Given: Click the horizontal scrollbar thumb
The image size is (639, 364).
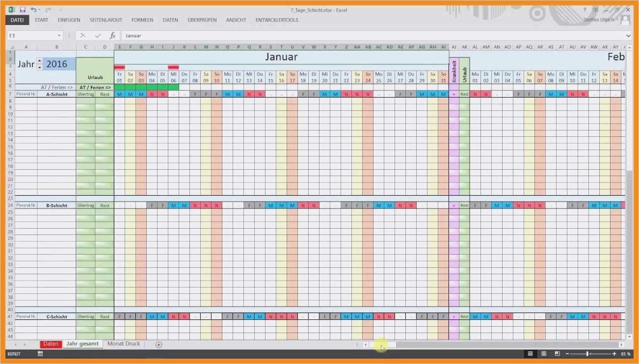Looking at the screenshot, I should click(x=383, y=345).
